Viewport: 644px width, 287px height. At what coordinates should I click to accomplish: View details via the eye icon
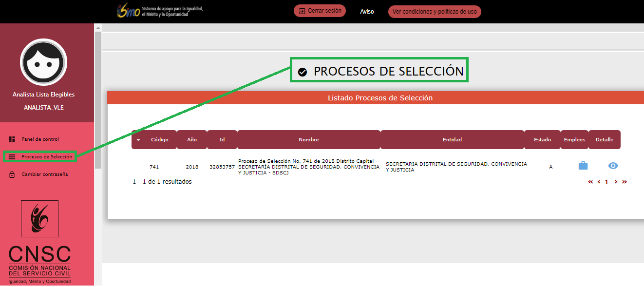[x=613, y=166]
